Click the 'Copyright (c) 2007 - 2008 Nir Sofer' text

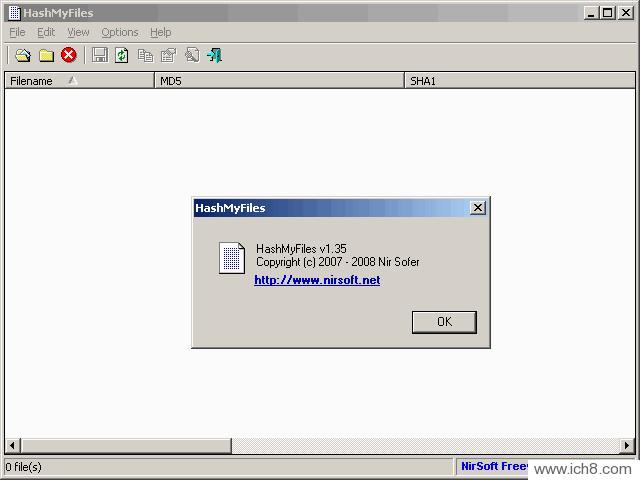338,262
